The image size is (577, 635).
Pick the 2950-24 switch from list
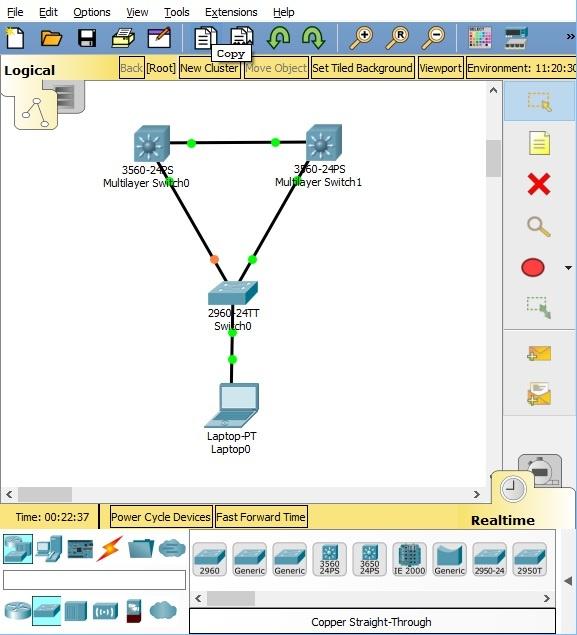coord(490,559)
